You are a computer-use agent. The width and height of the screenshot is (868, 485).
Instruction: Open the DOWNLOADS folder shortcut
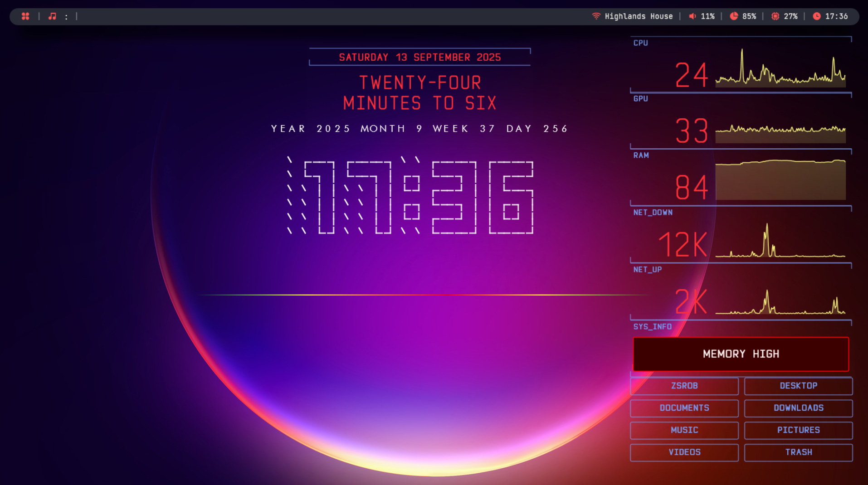(x=799, y=408)
